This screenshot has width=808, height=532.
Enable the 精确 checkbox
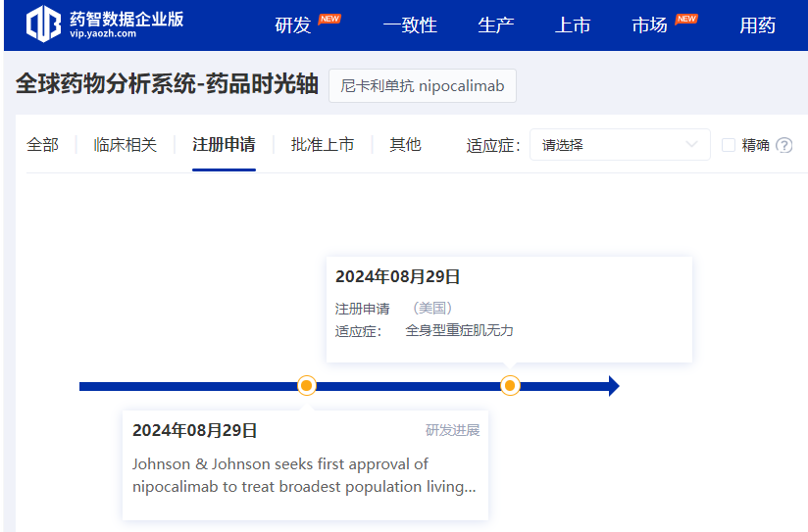point(729,145)
